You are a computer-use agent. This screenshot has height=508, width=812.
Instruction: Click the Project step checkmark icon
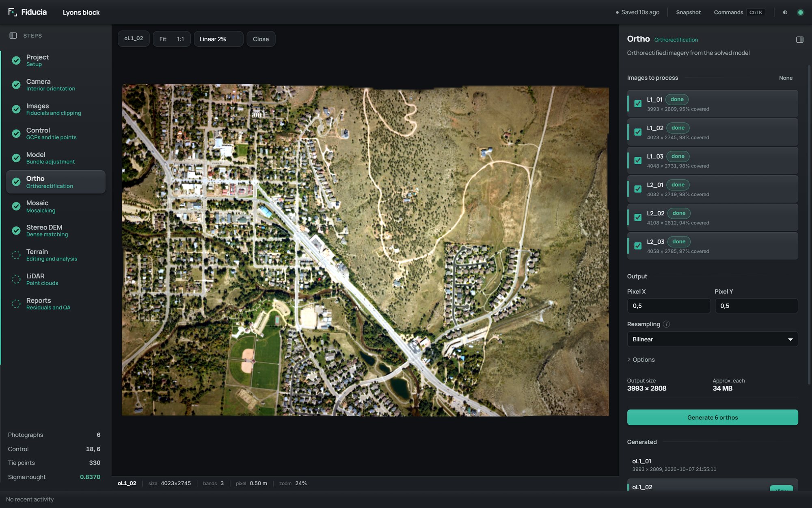pyautogui.click(x=16, y=60)
